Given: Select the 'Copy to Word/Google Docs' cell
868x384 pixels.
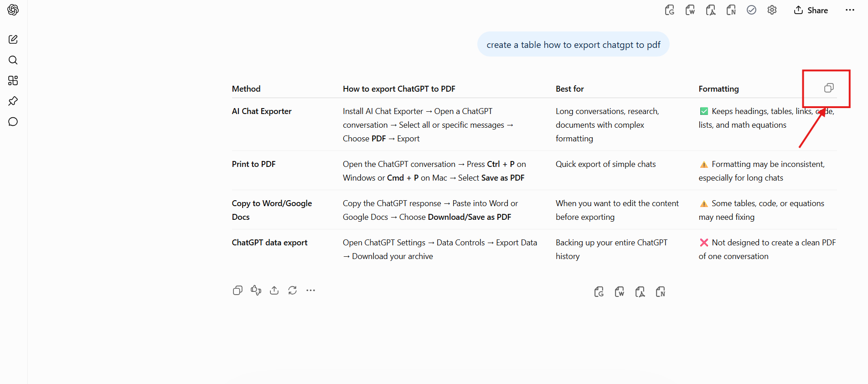Looking at the screenshot, I should tap(272, 210).
